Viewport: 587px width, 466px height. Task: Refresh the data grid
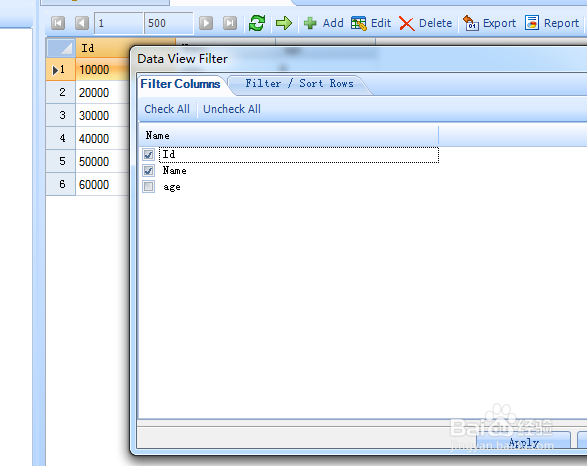click(x=257, y=23)
